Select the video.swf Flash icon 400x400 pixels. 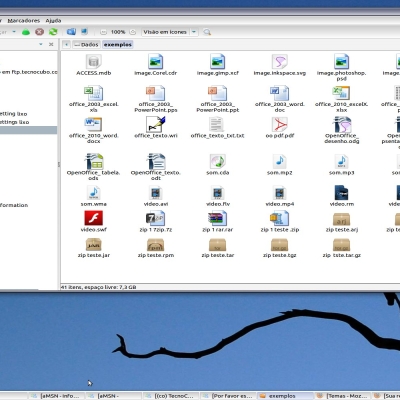[94, 218]
